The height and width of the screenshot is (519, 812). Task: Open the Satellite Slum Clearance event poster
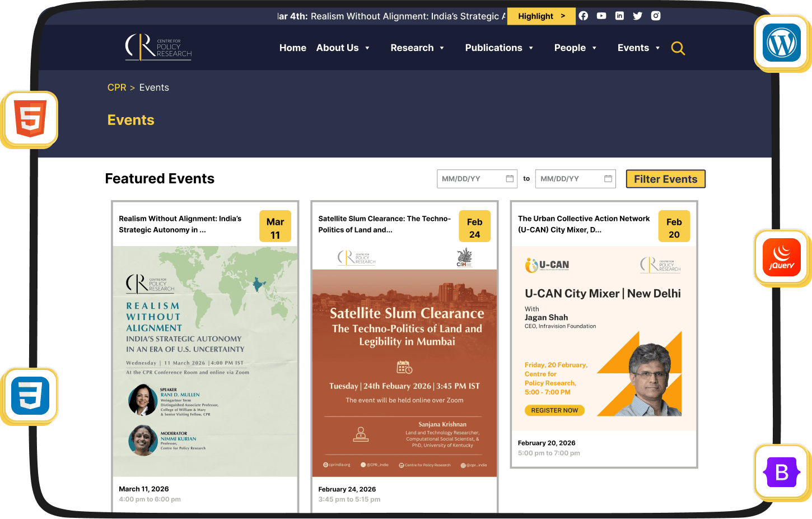pos(404,362)
